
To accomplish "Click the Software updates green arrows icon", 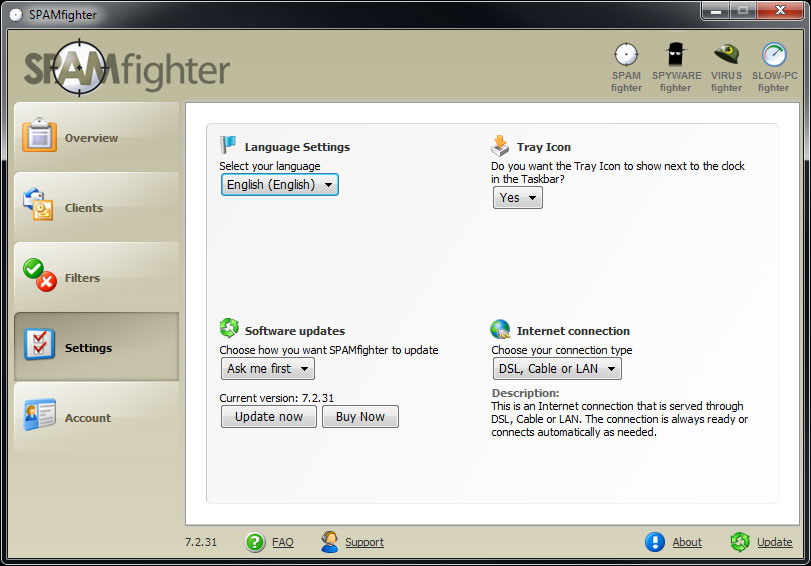I will 229,328.
